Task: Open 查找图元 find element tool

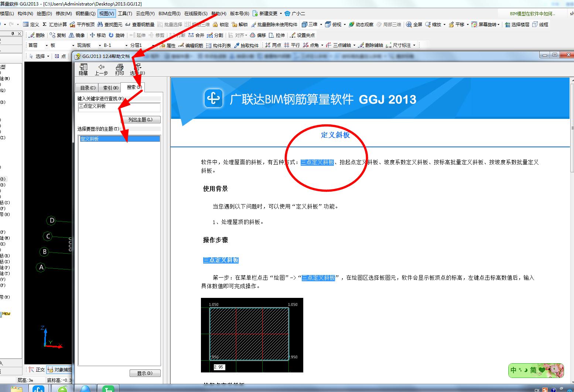Action: click(110, 24)
